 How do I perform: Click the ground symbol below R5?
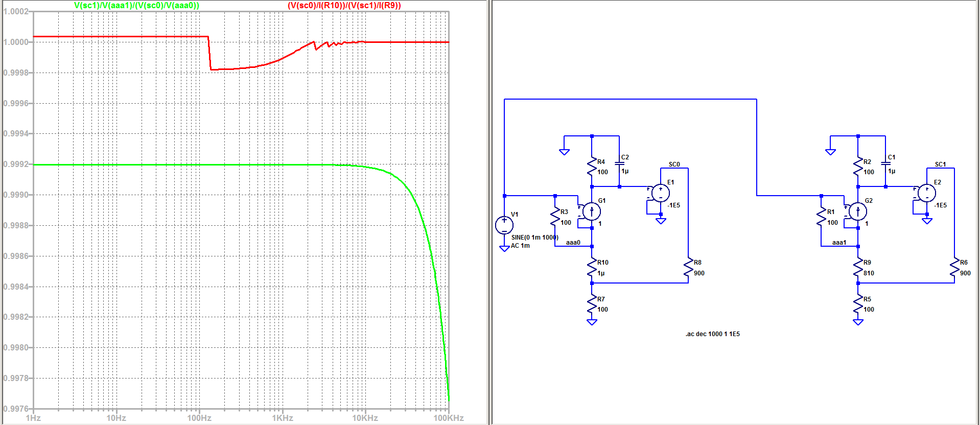click(858, 322)
